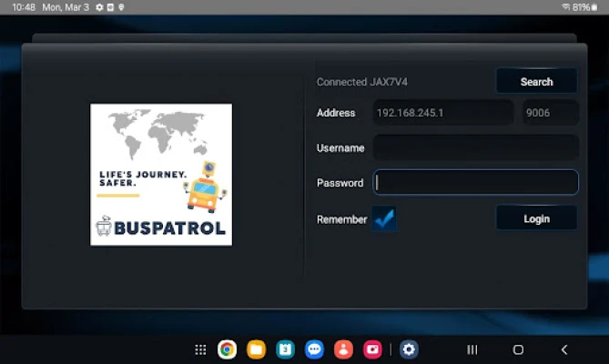
Task: Open the Calendar app in taskbar
Action: 286,349
